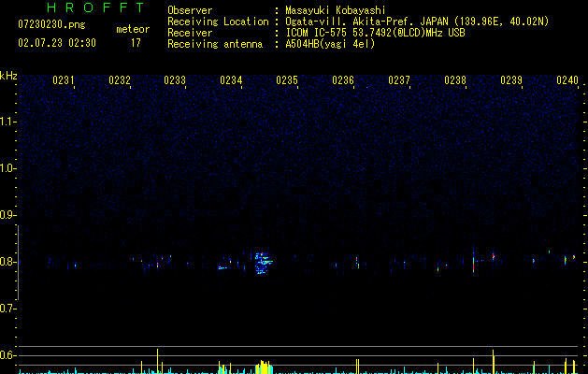Click the Receiver field label
Viewport: 588px width, 374px height.
190,33
